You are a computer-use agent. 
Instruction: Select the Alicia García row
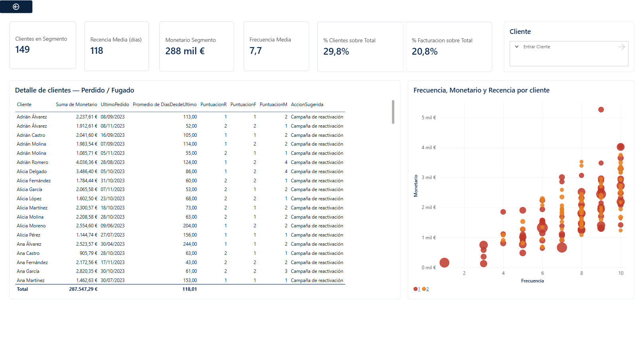tap(180, 189)
